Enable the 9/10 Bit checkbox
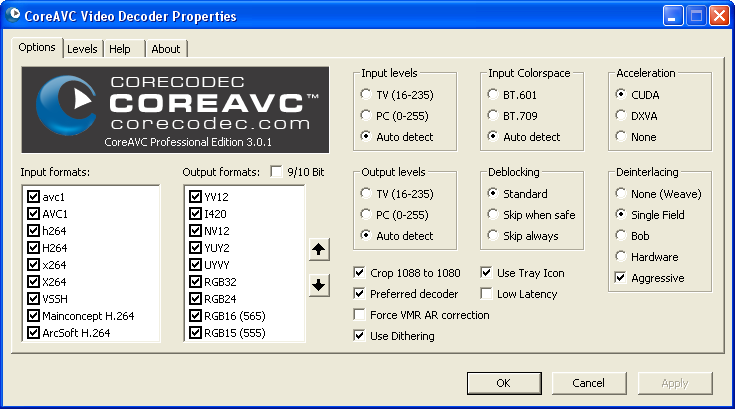 click(x=277, y=172)
